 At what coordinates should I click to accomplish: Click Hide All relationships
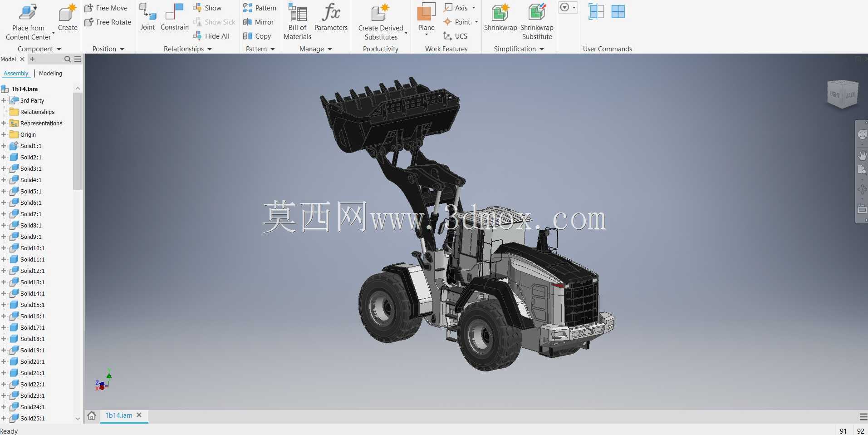[211, 36]
